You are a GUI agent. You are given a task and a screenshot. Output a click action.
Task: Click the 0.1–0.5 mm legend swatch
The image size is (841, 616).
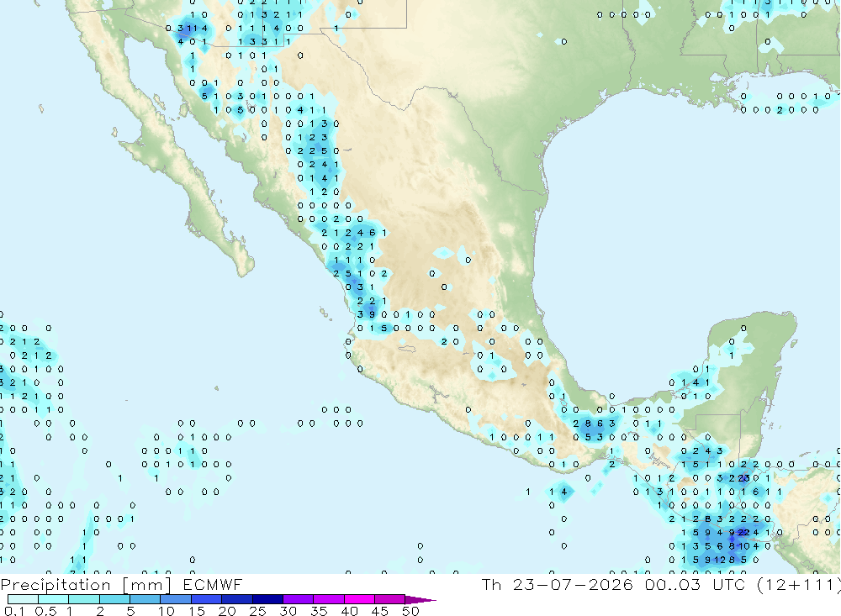pos(23,599)
